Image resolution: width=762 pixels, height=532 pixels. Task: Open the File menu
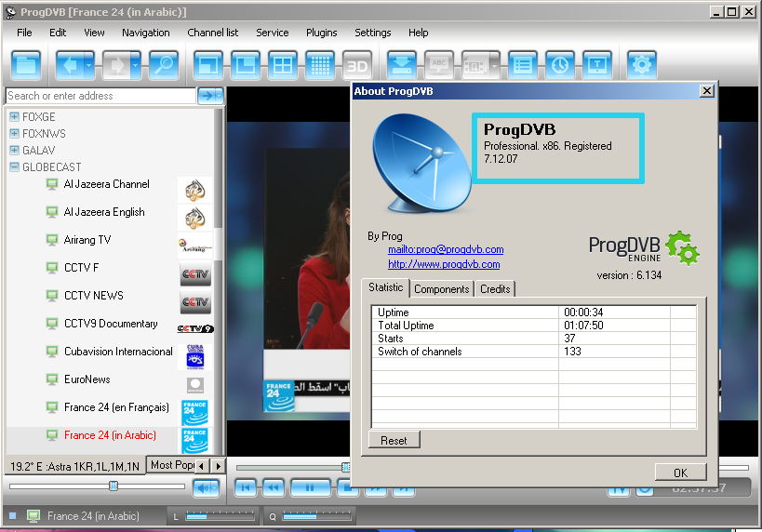coord(24,33)
